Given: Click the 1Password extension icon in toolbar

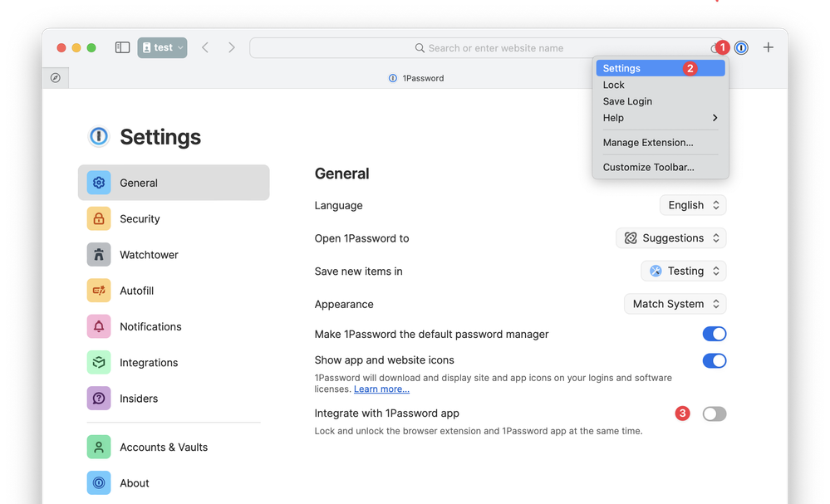Looking at the screenshot, I should click(x=741, y=48).
